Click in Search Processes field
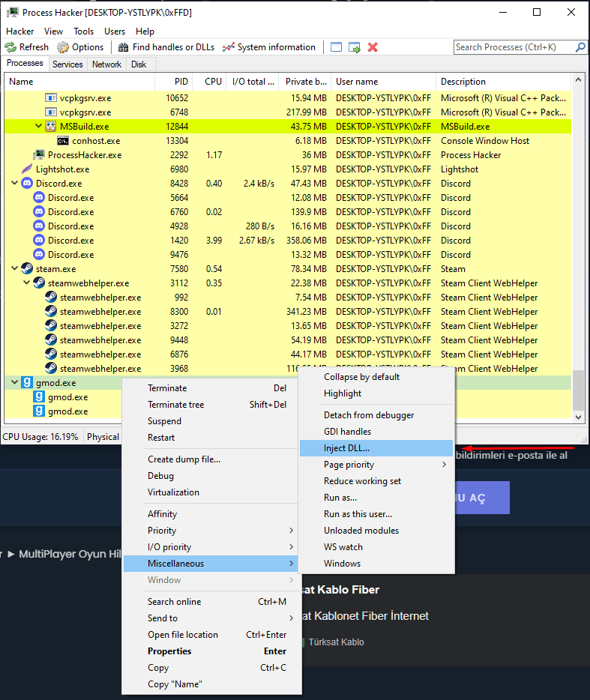The height and width of the screenshot is (700, 590). (x=514, y=47)
